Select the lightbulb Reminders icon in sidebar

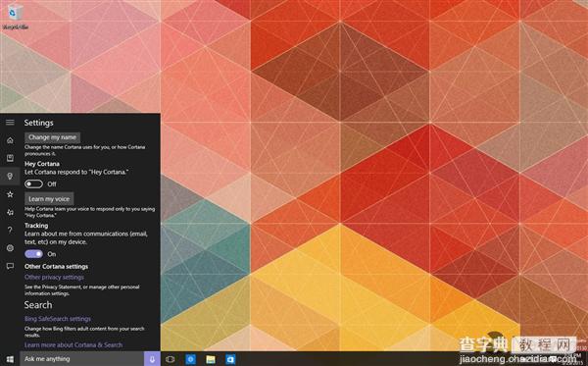[x=10, y=176]
